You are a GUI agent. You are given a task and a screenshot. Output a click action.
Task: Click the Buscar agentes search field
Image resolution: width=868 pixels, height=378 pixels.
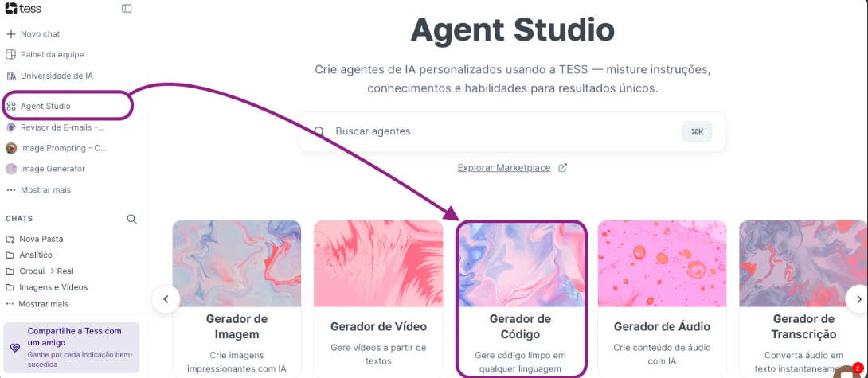[512, 132]
